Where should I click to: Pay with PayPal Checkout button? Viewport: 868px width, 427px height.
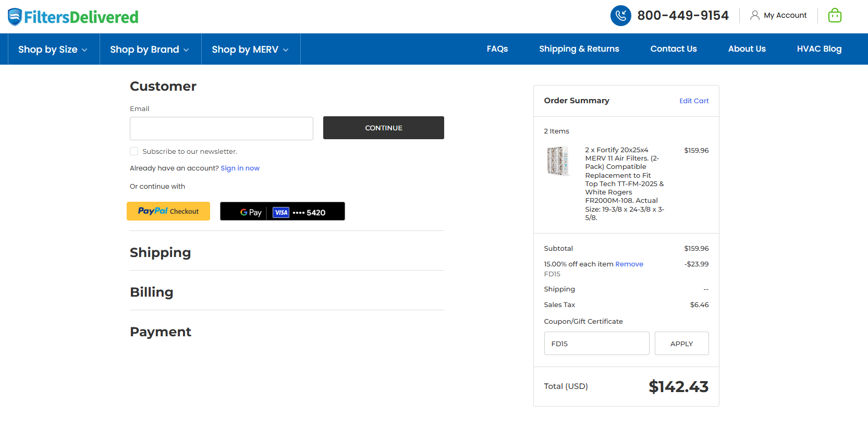pyautogui.click(x=168, y=211)
